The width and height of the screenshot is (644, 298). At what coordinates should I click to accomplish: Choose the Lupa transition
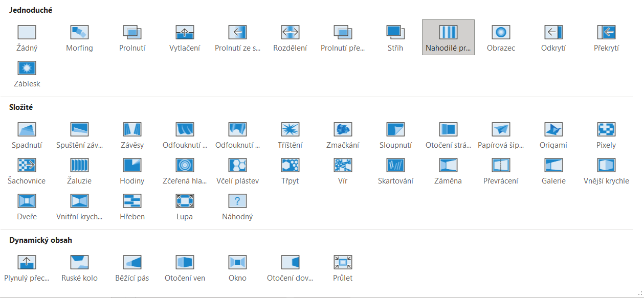click(185, 206)
